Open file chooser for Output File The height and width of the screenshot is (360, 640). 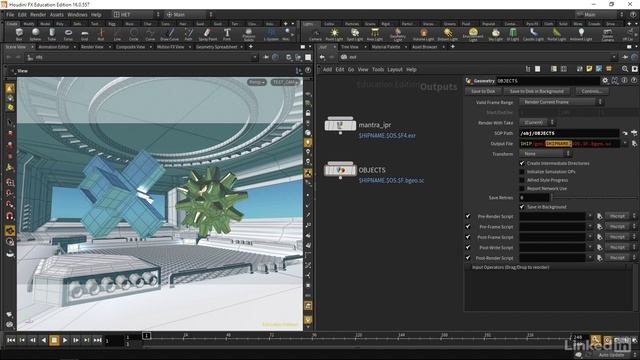(634, 144)
